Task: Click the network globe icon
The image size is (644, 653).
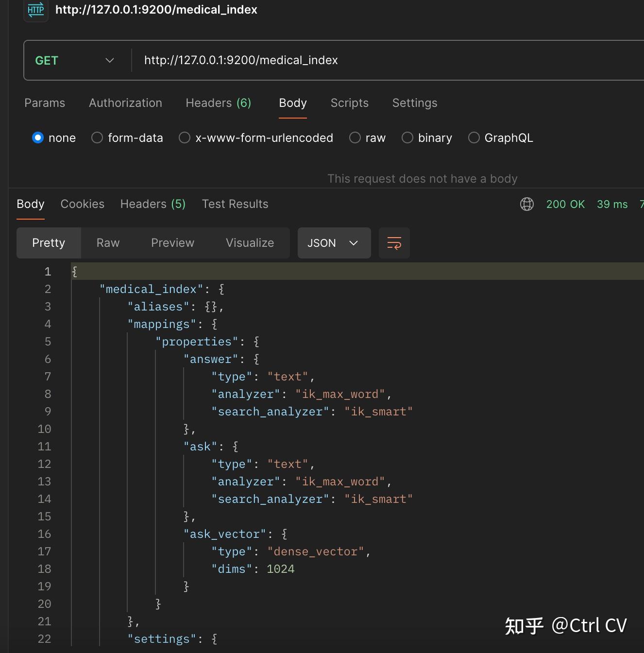Action: [x=527, y=204]
